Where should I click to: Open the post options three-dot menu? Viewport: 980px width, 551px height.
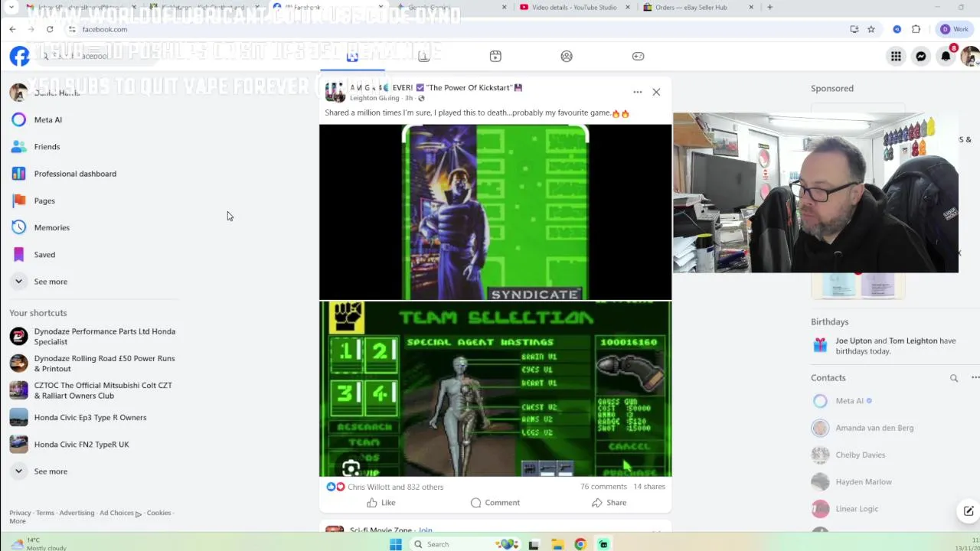pos(637,92)
